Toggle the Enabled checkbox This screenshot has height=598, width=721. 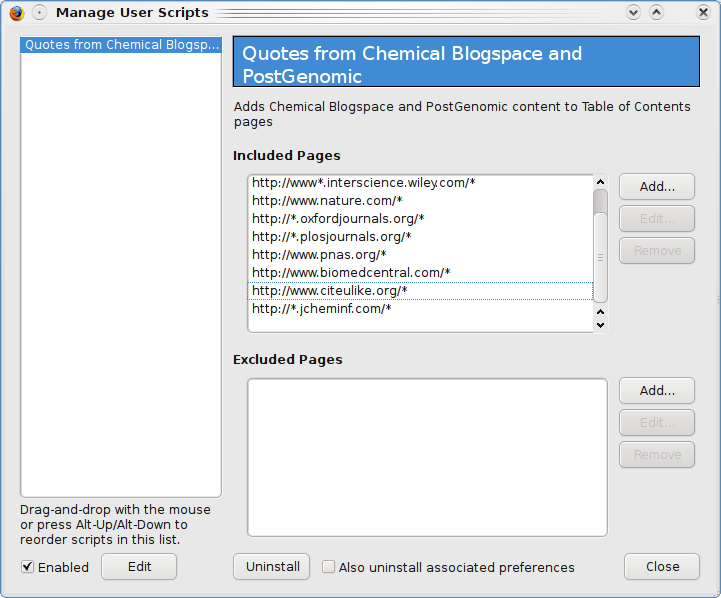click(28, 567)
